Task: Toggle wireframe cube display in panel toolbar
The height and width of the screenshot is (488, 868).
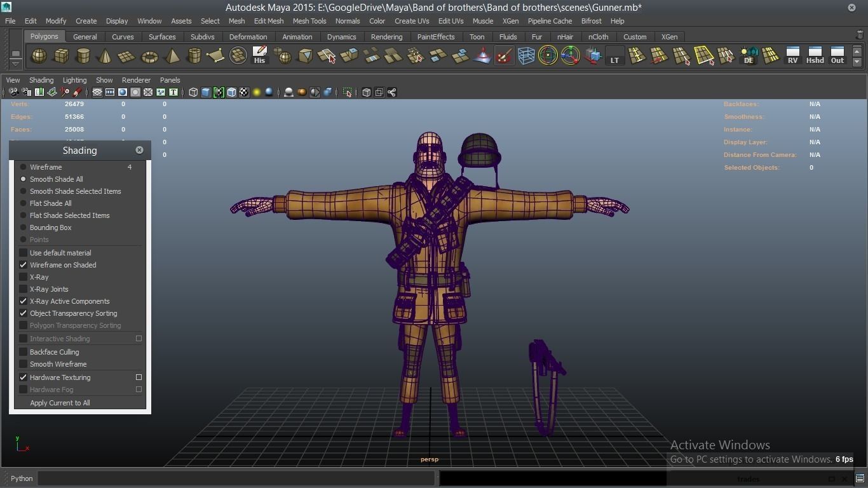Action: click(x=193, y=93)
